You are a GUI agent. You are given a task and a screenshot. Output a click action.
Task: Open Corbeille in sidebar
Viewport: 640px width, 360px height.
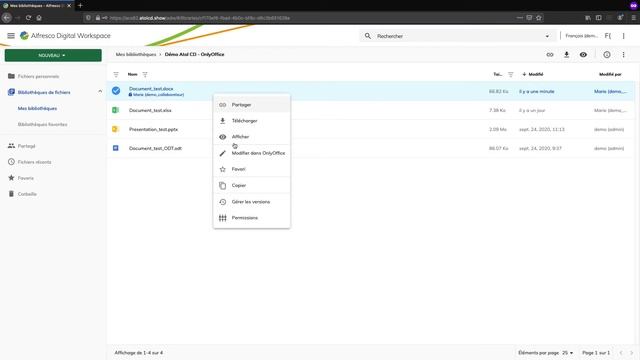pos(27,194)
